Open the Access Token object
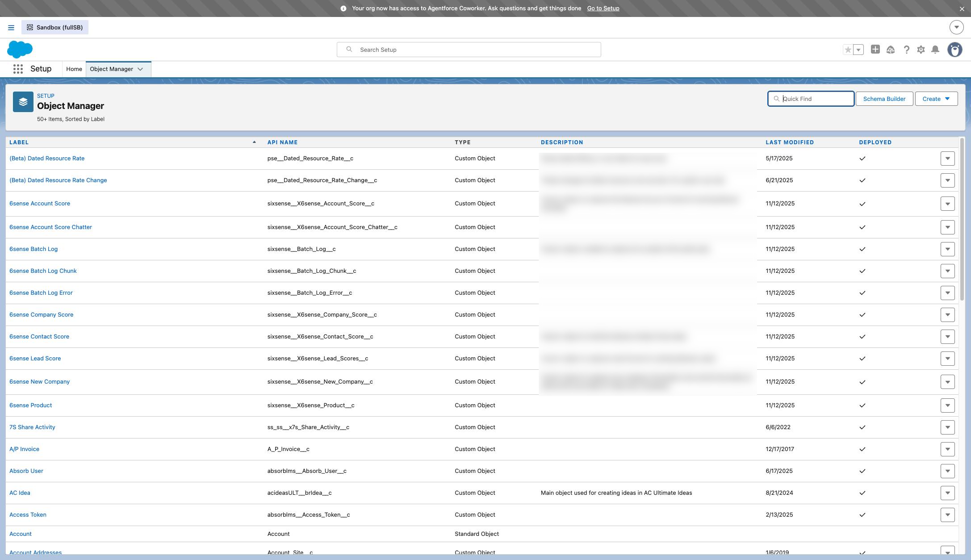 click(28, 515)
